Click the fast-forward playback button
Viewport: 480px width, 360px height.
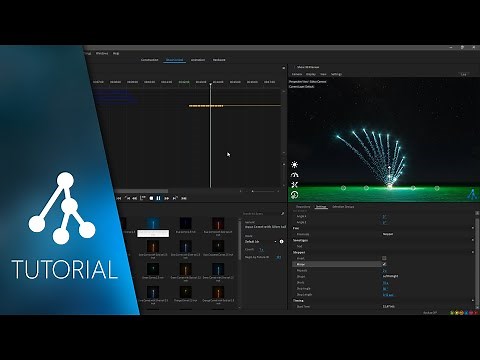pyautogui.click(x=167, y=198)
